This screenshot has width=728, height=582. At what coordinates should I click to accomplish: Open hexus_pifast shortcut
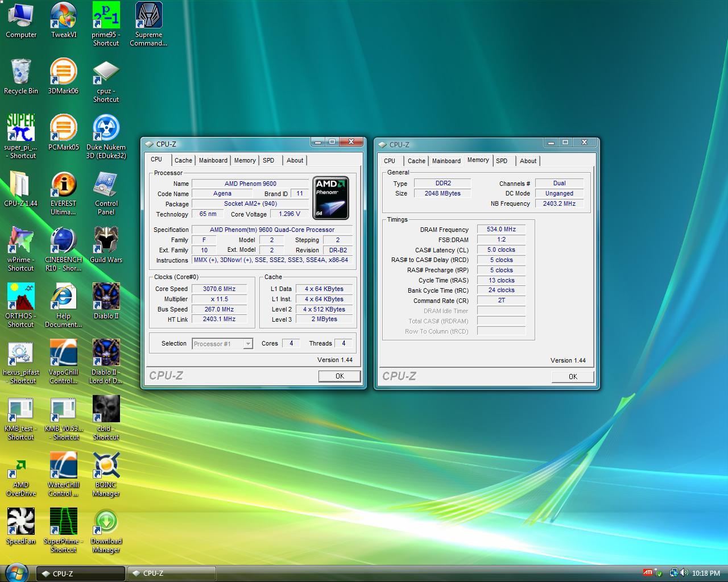(x=21, y=362)
